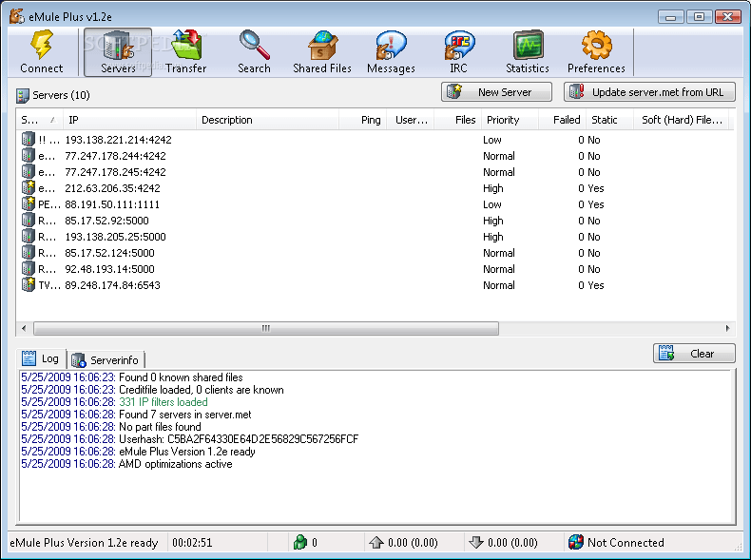Click 'eMule Plus Version 1.2e ready' status text
The image size is (751, 560).
click(x=84, y=542)
